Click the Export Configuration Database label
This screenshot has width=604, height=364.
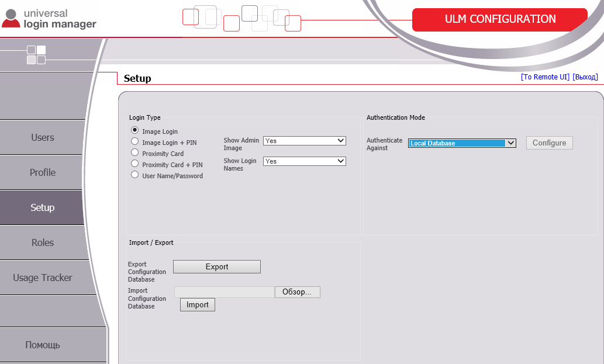[x=147, y=272]
